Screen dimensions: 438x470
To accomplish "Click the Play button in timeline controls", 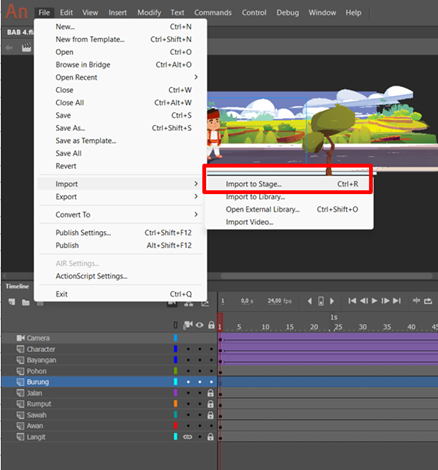I will 374,301.
